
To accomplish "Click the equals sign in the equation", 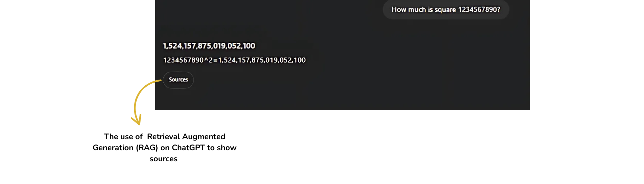I will tap(215, 61).
